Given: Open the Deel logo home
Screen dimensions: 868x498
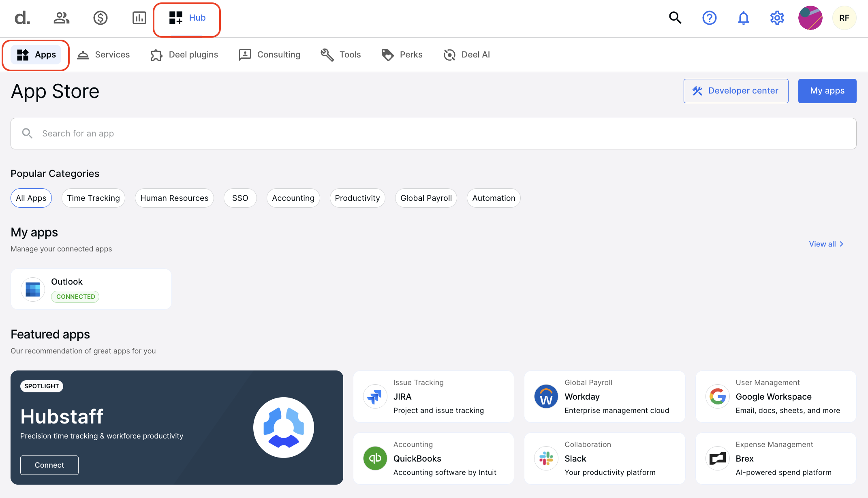Looking at the screenshot, I should coord(22,18).
